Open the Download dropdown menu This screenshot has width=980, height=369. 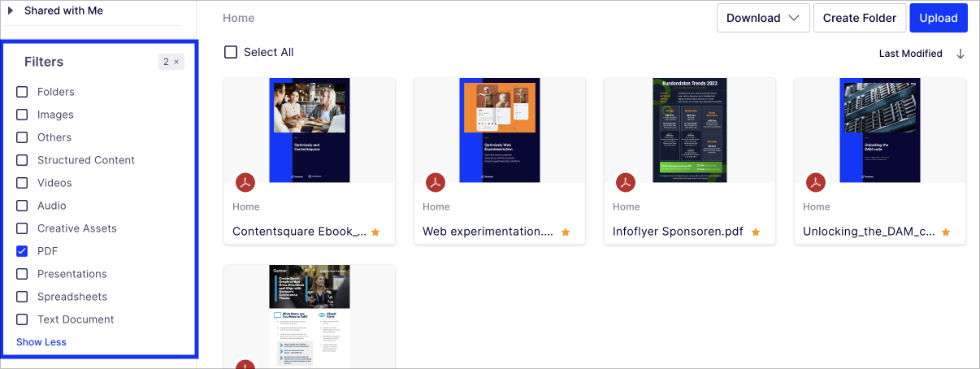[x=763, y=18]
